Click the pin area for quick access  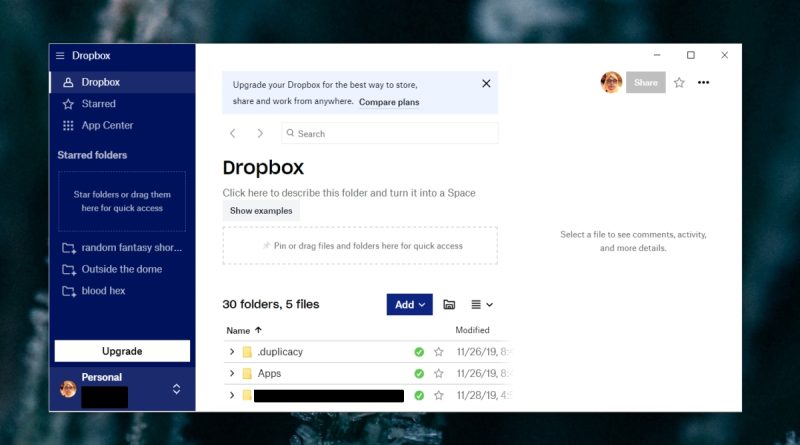pos(360,245)
